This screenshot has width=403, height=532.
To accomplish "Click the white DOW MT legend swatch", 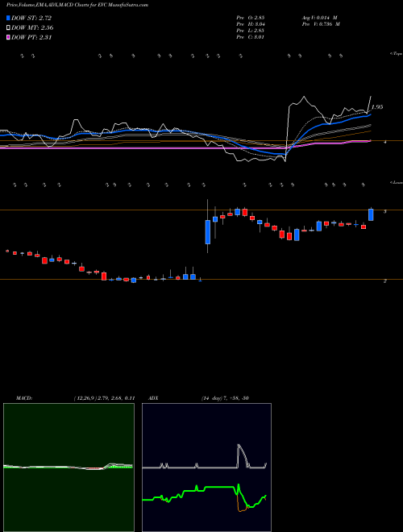I will click(x=8, y=28).
